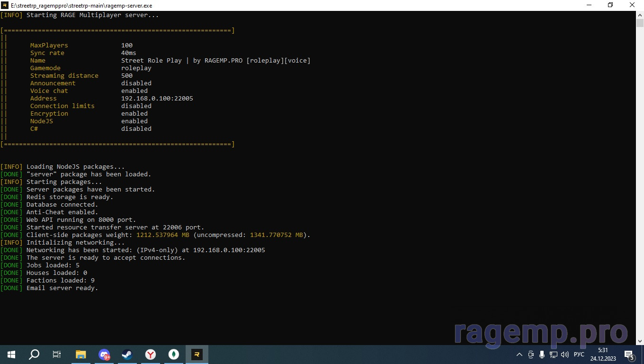Click the Encryption label
The image size is (644, 364).
49,114
